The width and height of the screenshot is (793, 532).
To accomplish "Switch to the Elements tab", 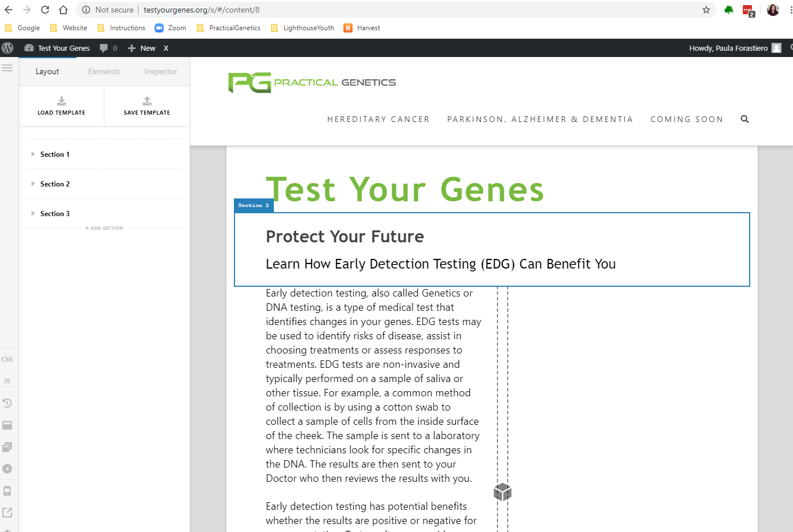I will 104,71.
